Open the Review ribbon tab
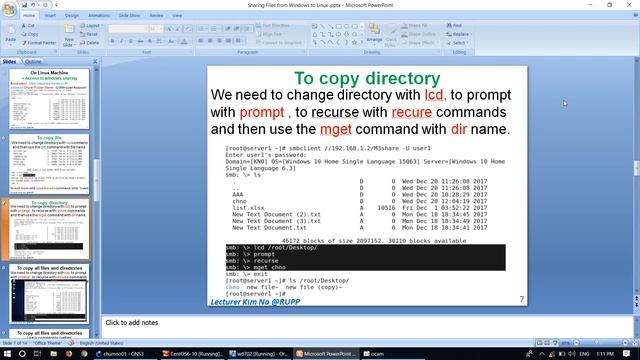 click(156, 16)
